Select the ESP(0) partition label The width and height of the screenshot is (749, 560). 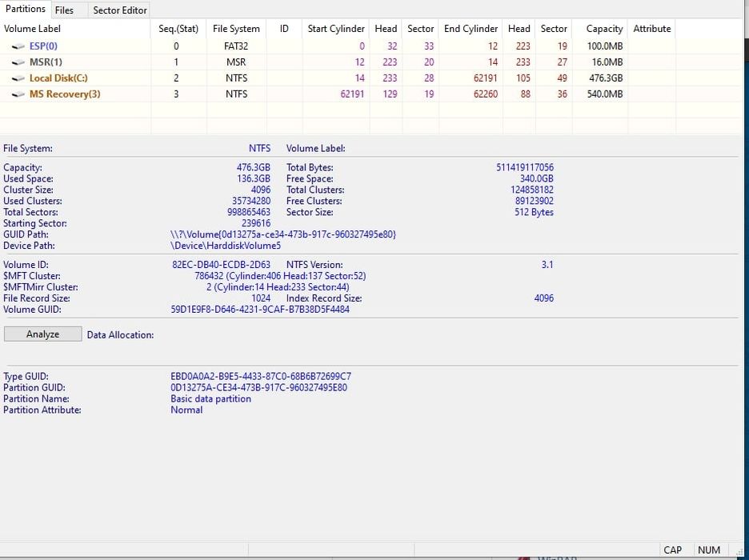(43, 46)
